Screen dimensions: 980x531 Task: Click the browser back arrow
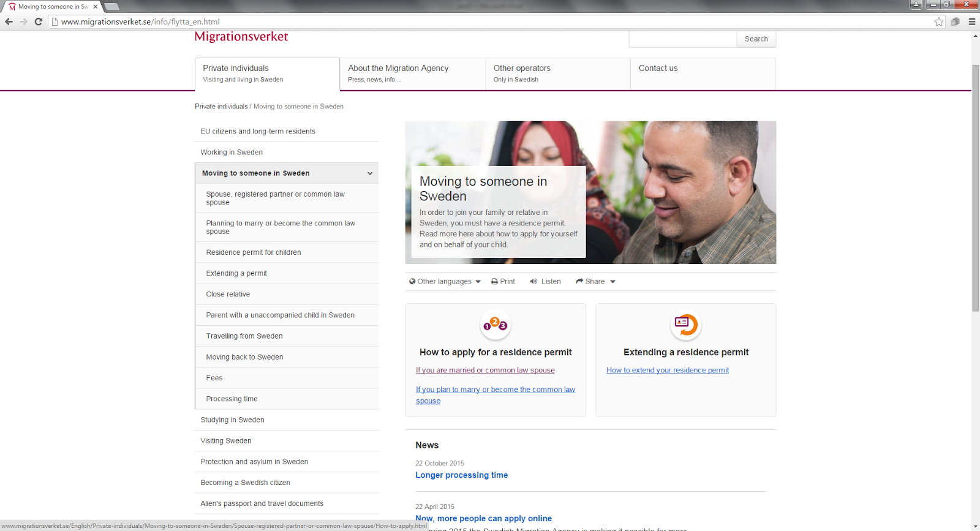pos(9,21)
